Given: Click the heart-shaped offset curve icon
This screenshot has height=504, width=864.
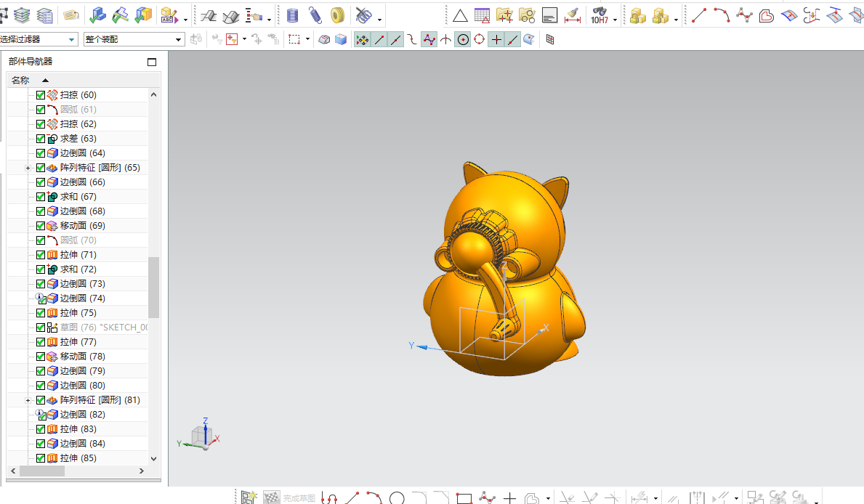Looking at the screenshot, I should coord(767,16).
